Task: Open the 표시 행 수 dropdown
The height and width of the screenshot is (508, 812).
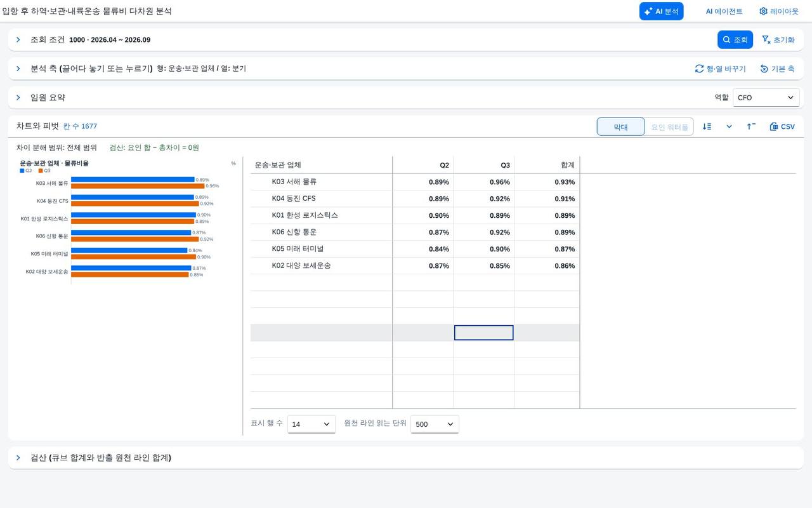Action: click(x=311, y=424)
